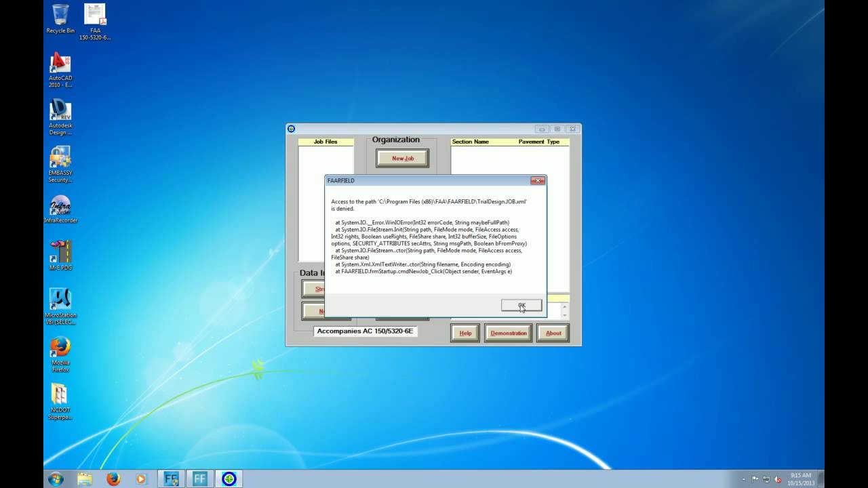Select the MicroStation V8i desktop icon
The height and width of the screenshot is (488, 868).
60,307
